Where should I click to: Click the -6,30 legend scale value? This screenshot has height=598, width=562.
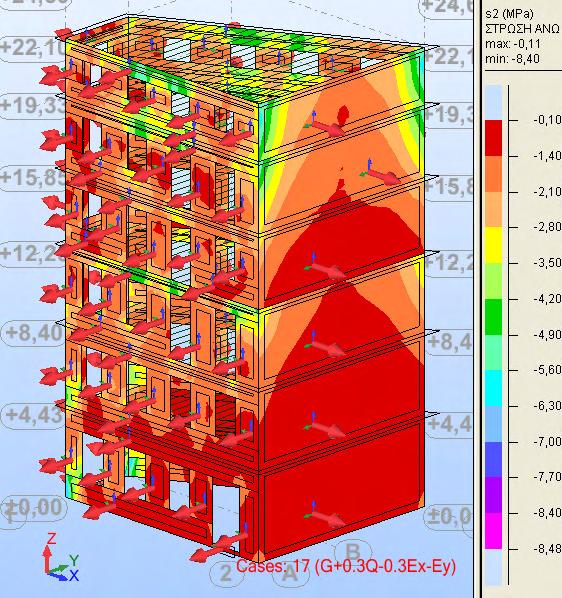coord(547,406)
